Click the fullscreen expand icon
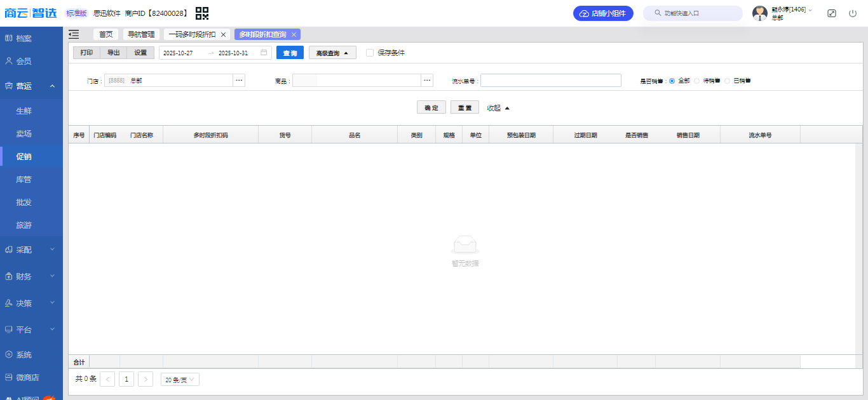 pos(832,13)
